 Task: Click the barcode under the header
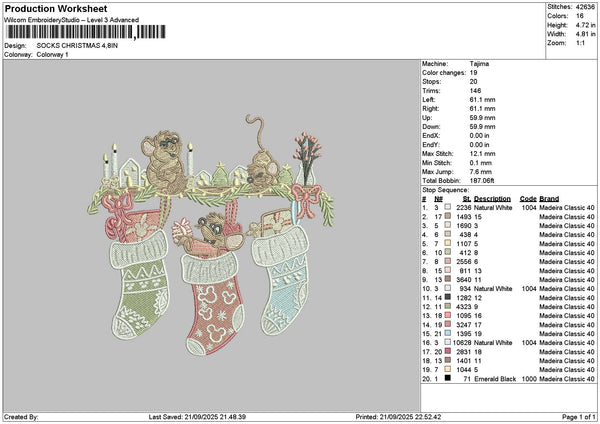86,32
